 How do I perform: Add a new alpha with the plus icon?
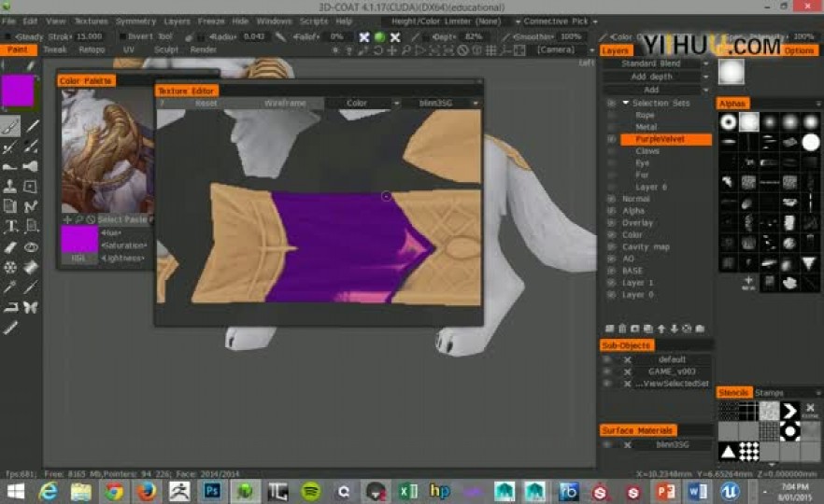pos(748,283)
